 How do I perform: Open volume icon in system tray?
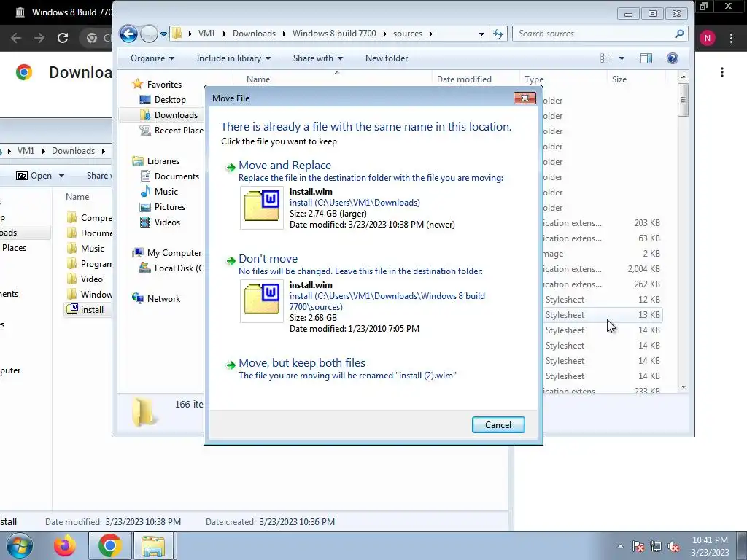pos(673,547)
